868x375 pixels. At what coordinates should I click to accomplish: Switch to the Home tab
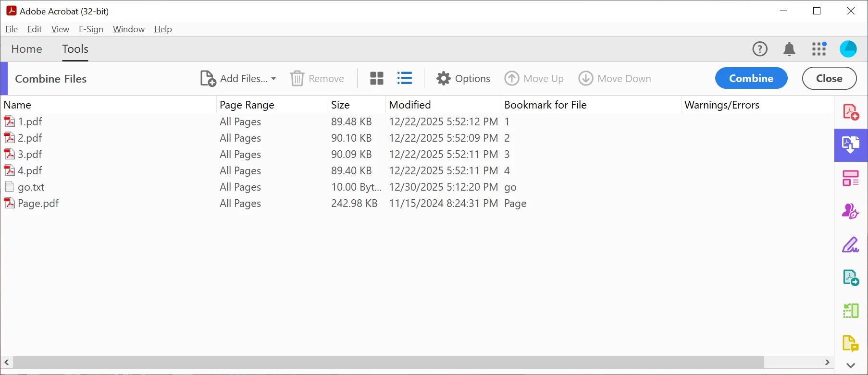[x=27, y=49]
